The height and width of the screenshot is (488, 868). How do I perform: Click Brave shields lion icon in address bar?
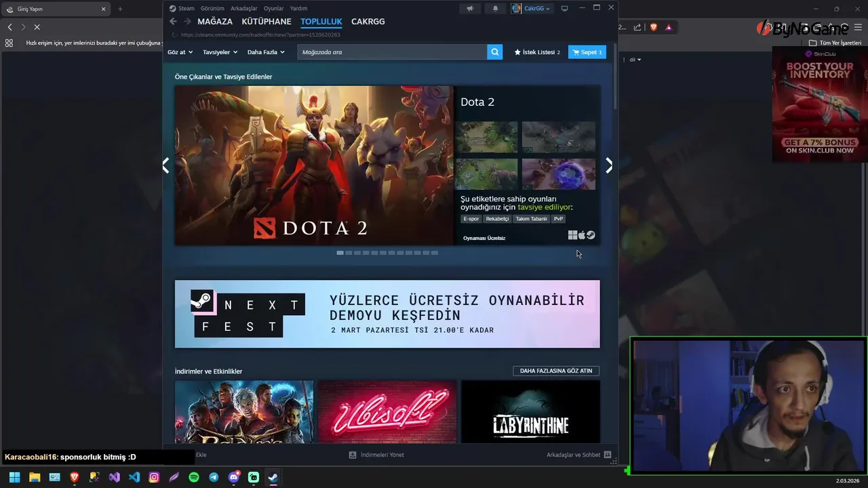click(x=654, y=27)
